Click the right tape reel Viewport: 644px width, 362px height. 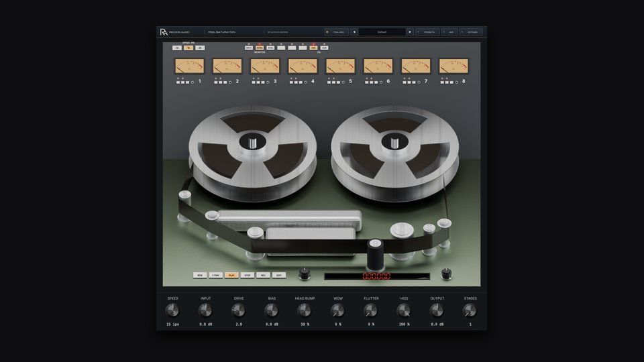point(394,153)
